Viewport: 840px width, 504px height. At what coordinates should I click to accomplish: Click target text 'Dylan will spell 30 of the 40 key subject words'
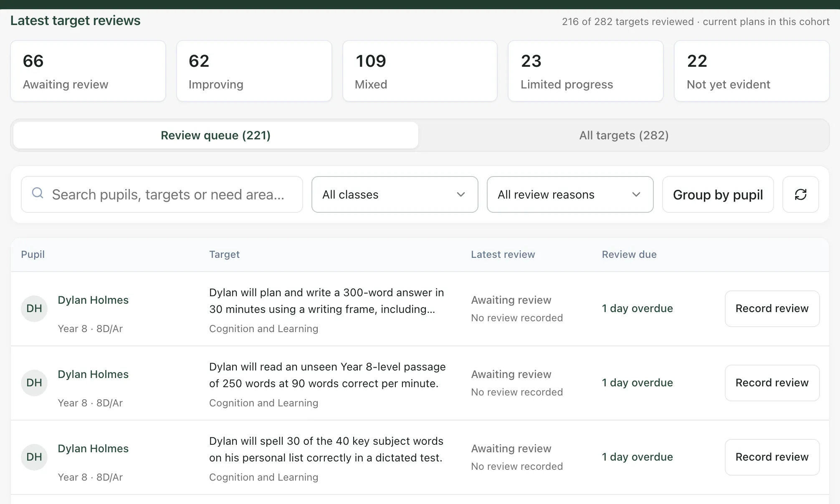click(326, 449)
